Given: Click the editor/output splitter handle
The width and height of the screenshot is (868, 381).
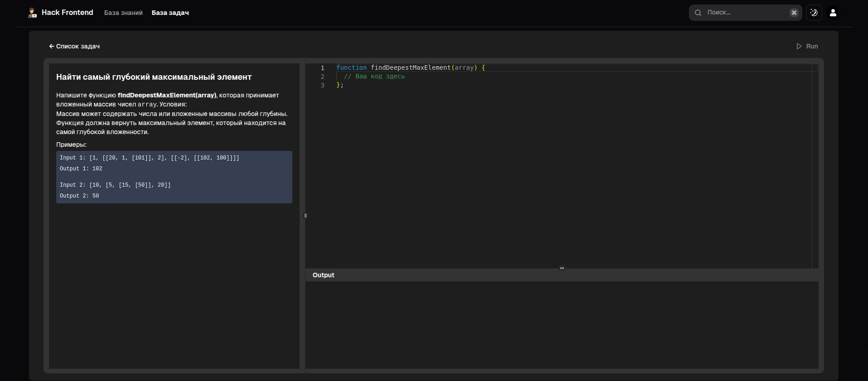Looking at the screenshot, I should [562, 268].
